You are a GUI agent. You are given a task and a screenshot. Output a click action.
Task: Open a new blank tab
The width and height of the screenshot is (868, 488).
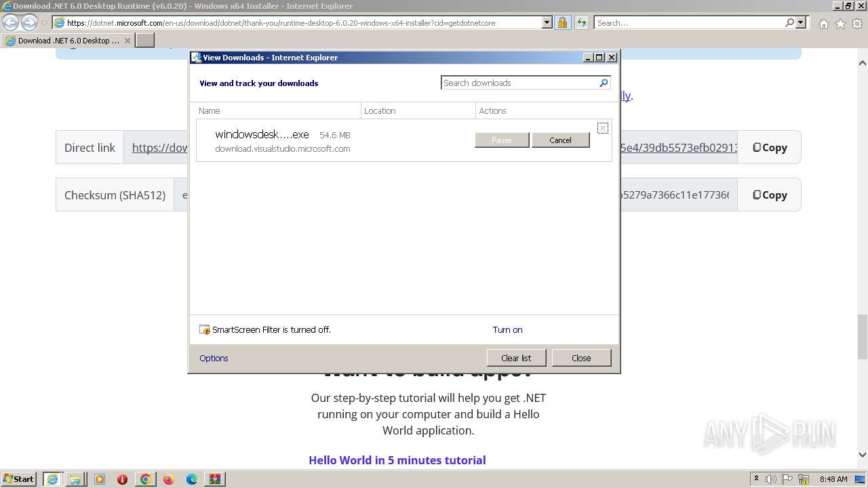pos(145,41)
